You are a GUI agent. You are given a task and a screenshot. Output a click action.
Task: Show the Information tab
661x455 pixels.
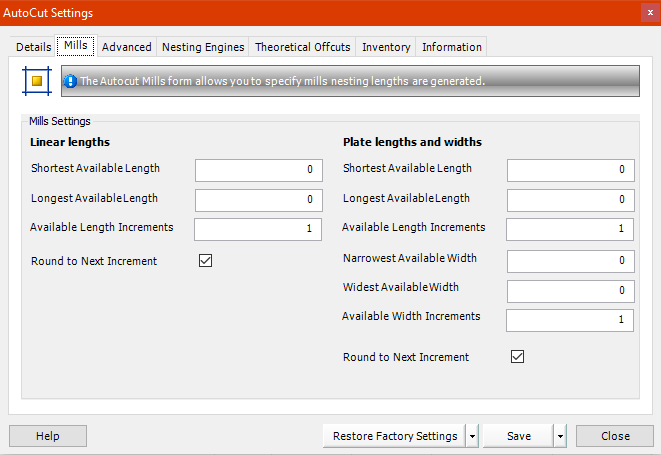coord(452,47)
